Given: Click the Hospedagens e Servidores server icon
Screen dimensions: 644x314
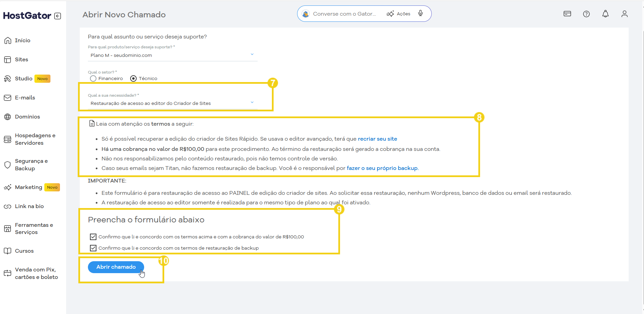Looking at the screenshot, I should [x=7, y=139].
